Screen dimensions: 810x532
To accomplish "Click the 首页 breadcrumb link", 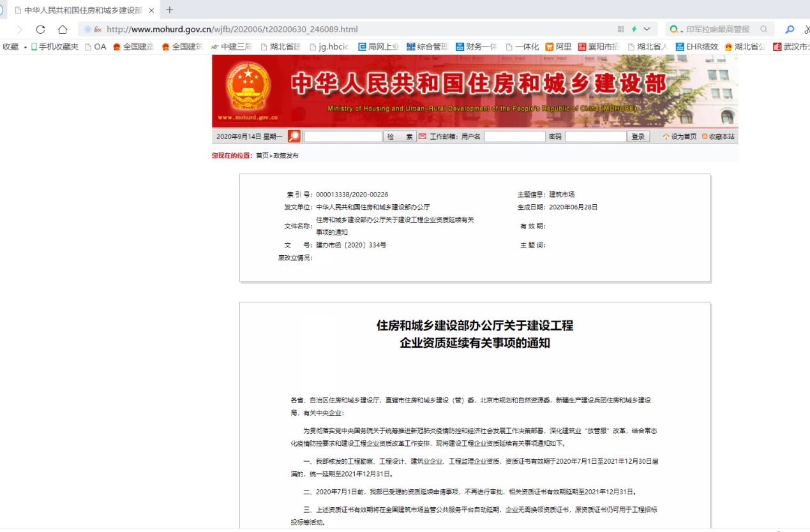I will 262,156.
